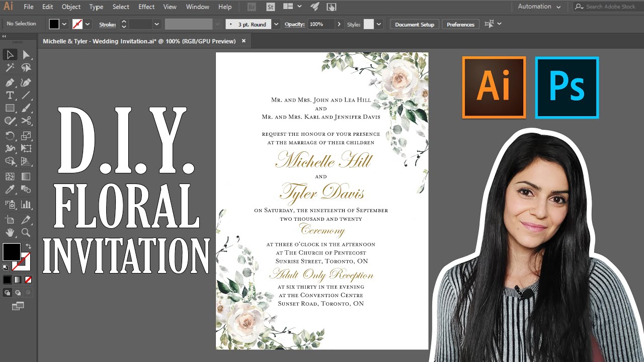644x362 pixels.
Task: Click the Preferences button
Action: [x=460, y=24]
